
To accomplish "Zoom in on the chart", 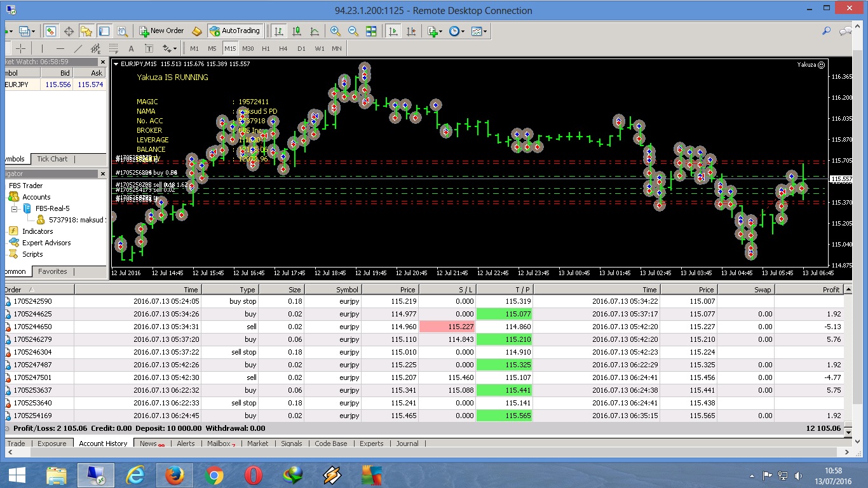I will pos(336,30).
